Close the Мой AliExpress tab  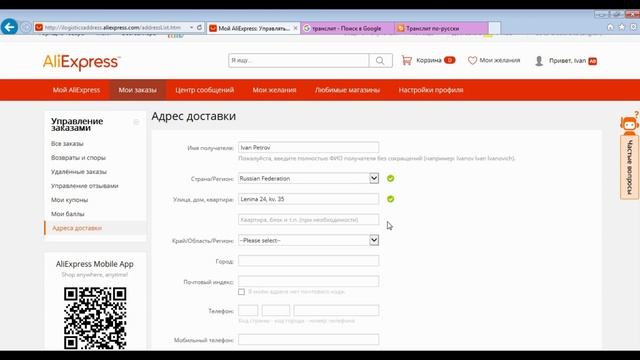tap(296, 28)
